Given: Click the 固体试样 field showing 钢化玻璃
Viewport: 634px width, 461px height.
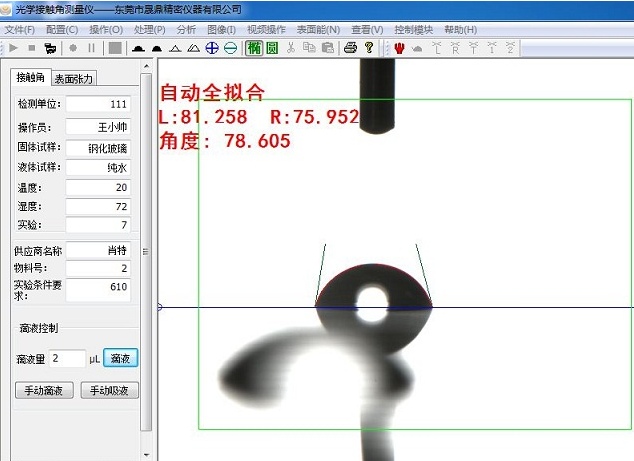Looking at the screenshot, I should click(98, 148).
